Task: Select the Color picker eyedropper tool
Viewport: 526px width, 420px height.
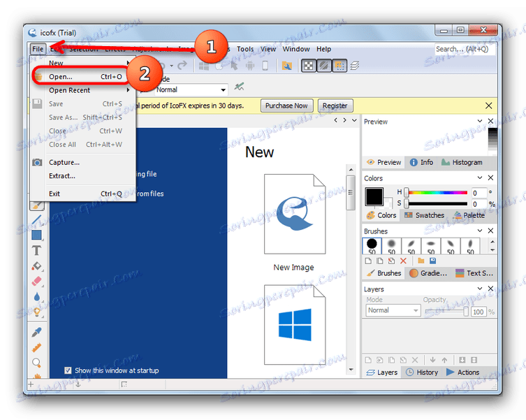Action: click(x=36, y=333)
